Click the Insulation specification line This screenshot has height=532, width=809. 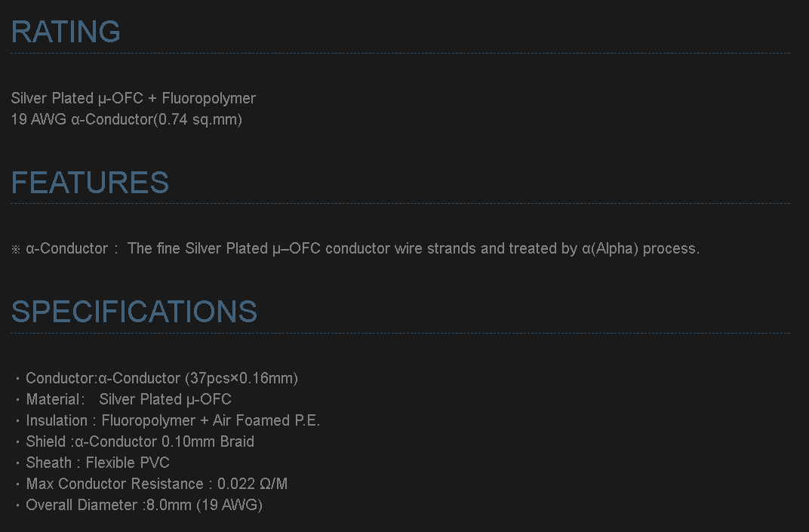tap(173, 420)
